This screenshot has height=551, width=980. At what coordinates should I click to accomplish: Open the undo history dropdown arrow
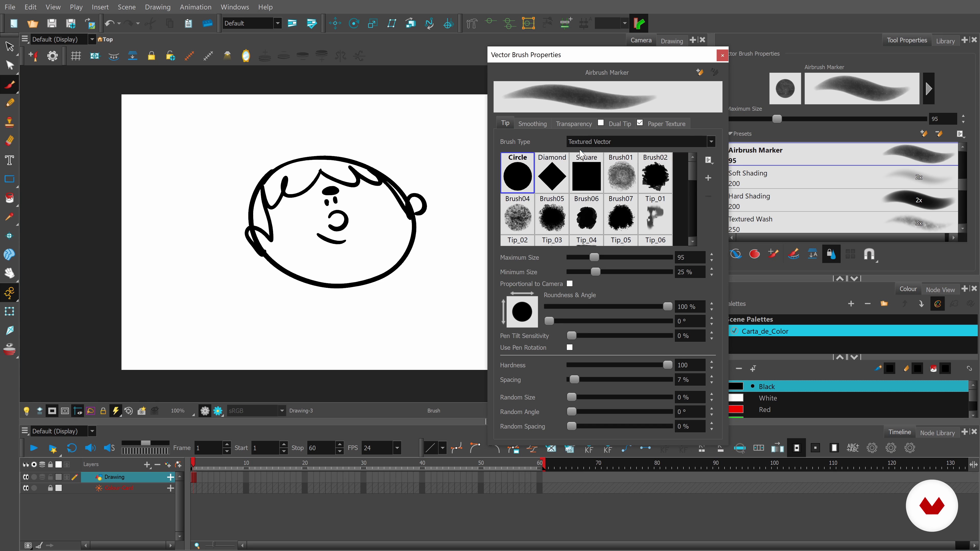coord(119,23)
